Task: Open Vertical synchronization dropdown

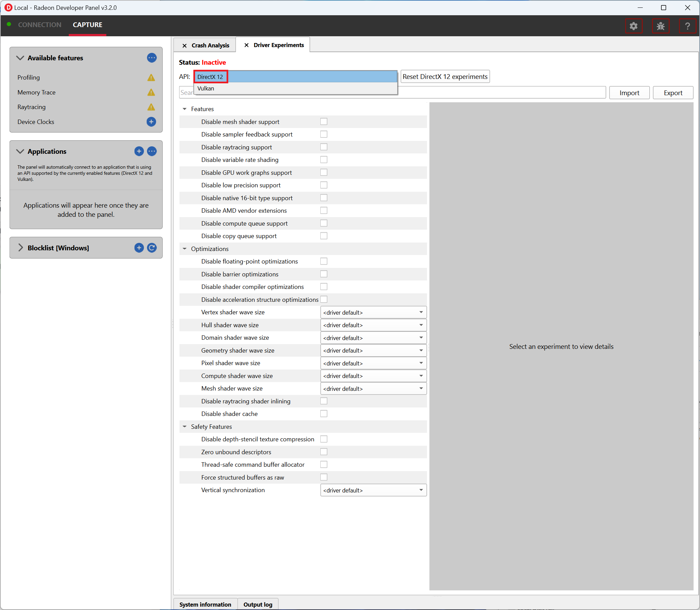Action: pos(373,490)
